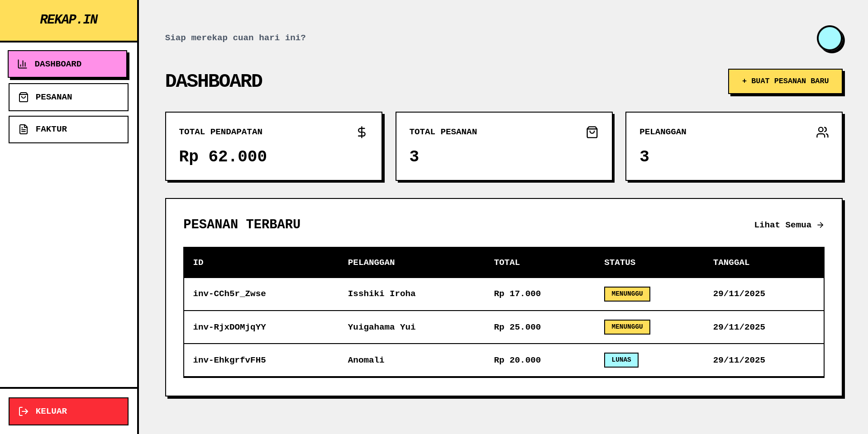Open Lihat Semua orders link

point(782,225)
